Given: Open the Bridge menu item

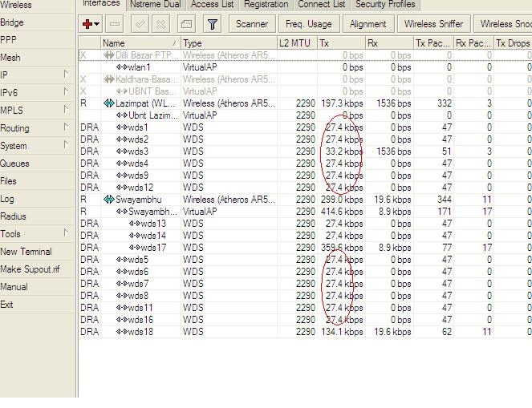Looking at the screenshot, I should click(x=12, y=22).
